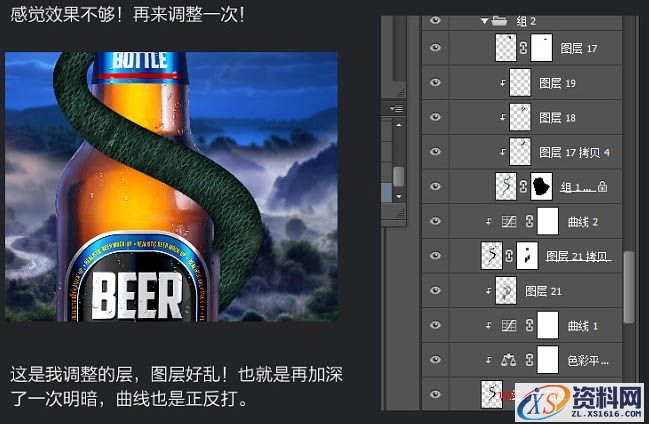Hide the 组 2 group
Image resolution: width=649 pixels, height=424 pixels.
click(x=435, y=20)
